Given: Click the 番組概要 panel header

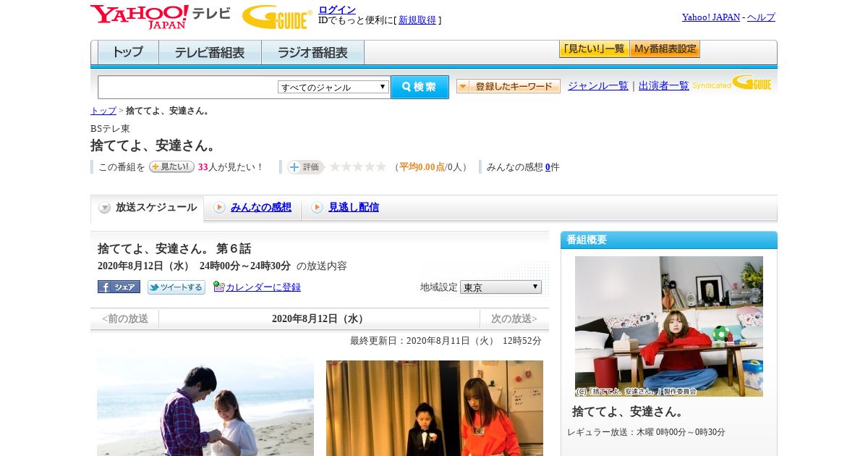Looking at the screenshot, I should (669, 240).
